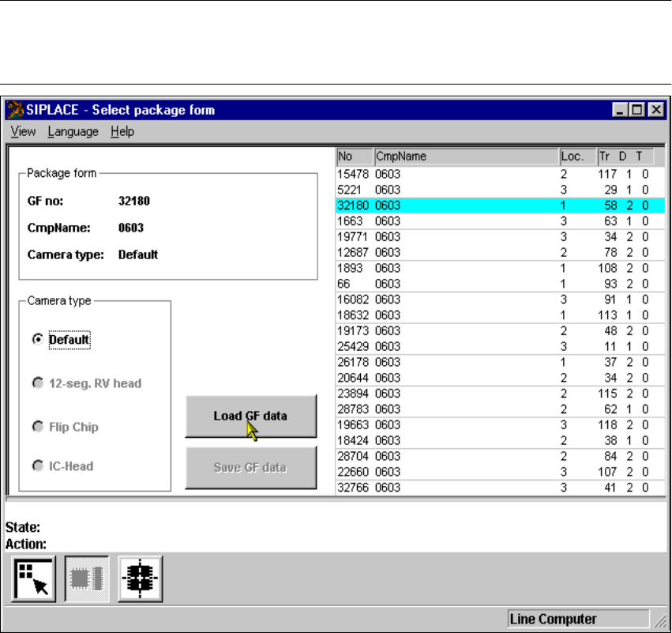Select row with package number 23894
The image size is (672, 633).
pyautogui.click(x=500, y=394)
